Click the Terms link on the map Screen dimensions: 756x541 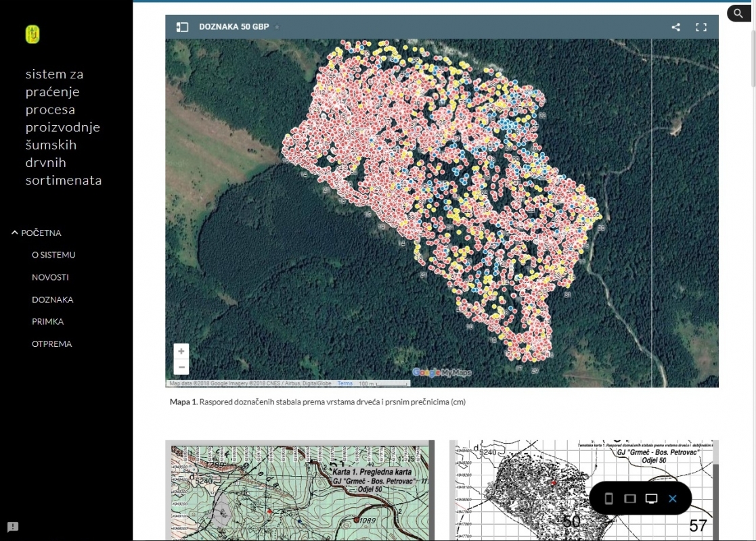point(345,383)
